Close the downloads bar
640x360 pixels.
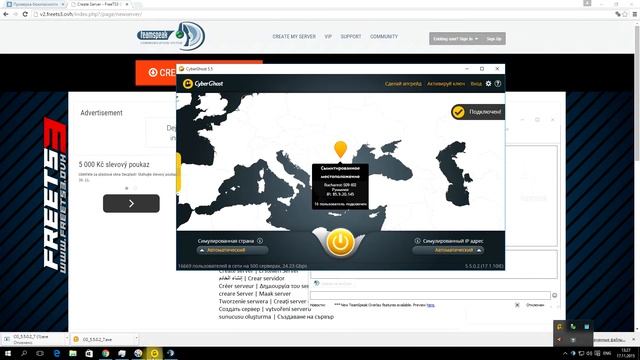(633, 339)
